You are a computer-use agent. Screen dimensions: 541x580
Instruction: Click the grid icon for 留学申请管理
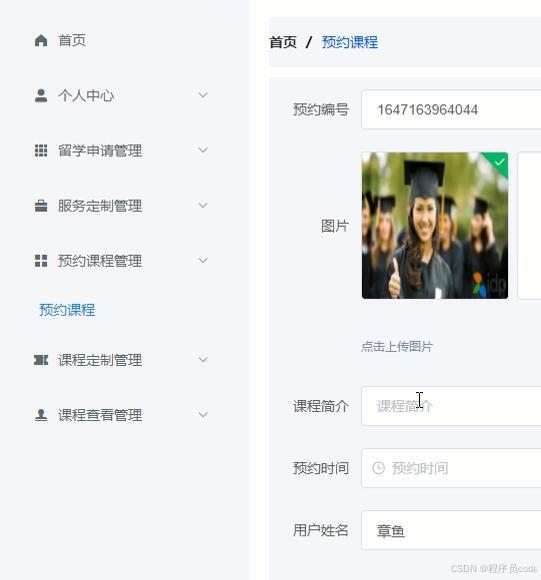pos(41,151)
